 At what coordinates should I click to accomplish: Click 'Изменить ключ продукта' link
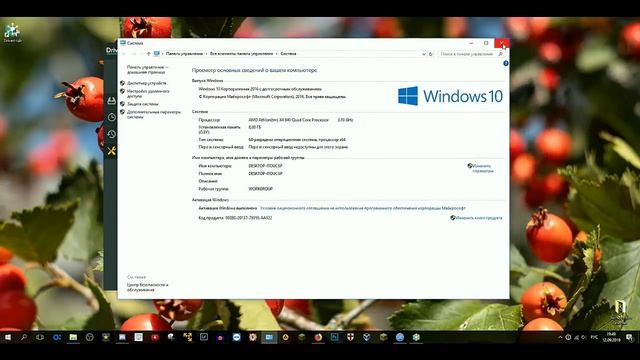478,218
